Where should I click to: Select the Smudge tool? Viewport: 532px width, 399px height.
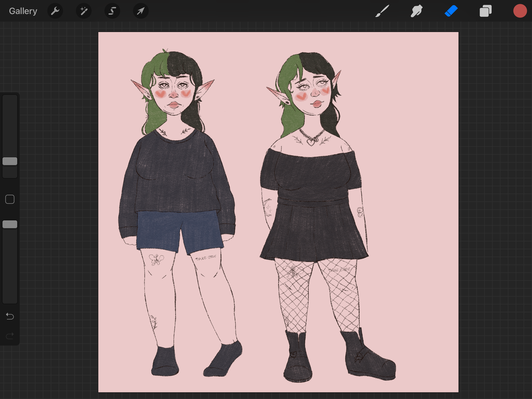pyautogui.click(x=416, y=11)
